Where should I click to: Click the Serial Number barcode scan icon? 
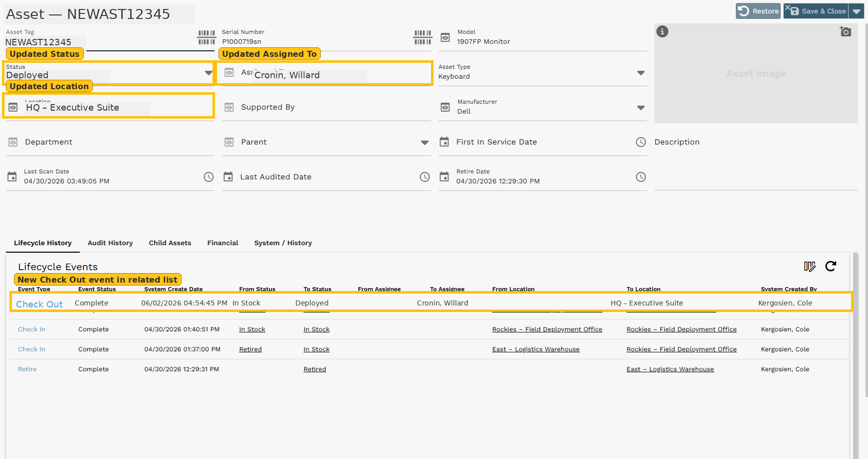[423, 37]
